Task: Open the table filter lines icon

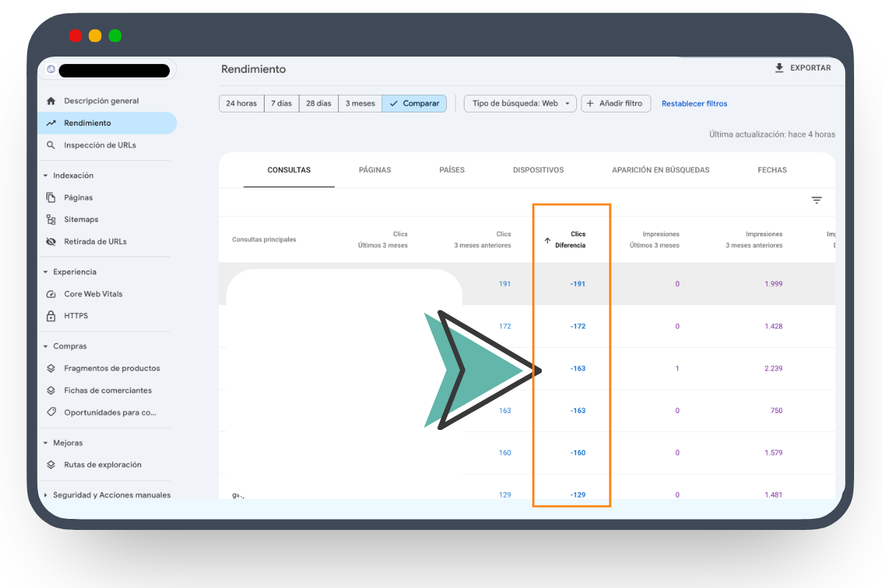Action: 817,200
